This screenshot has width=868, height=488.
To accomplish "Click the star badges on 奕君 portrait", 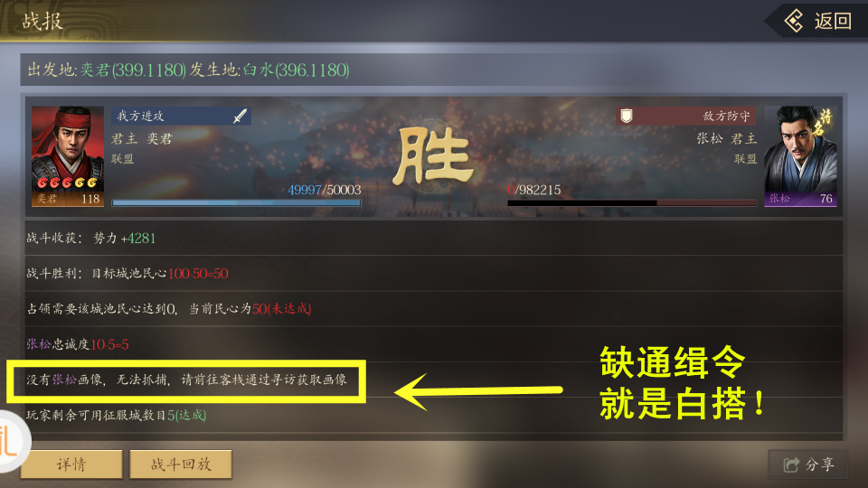I will click(x=68, y=182).
